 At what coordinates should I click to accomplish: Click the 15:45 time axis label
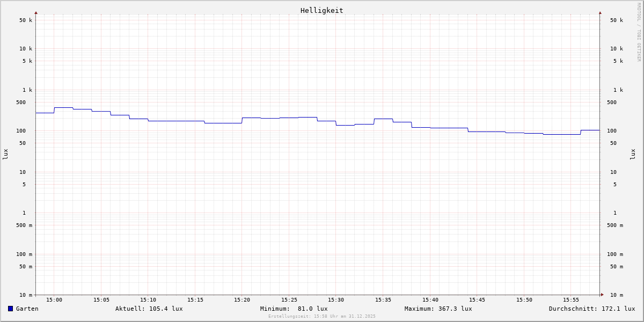(477, 300)
